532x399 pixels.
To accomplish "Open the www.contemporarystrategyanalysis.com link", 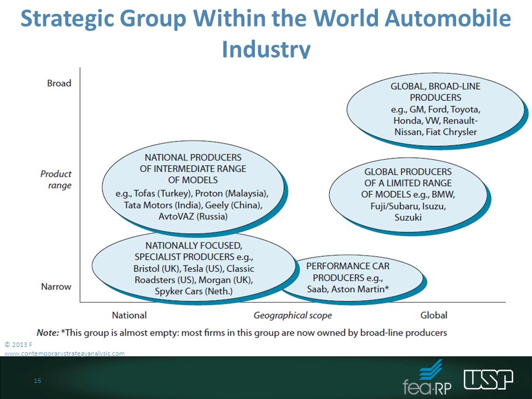I will [64, 354].
